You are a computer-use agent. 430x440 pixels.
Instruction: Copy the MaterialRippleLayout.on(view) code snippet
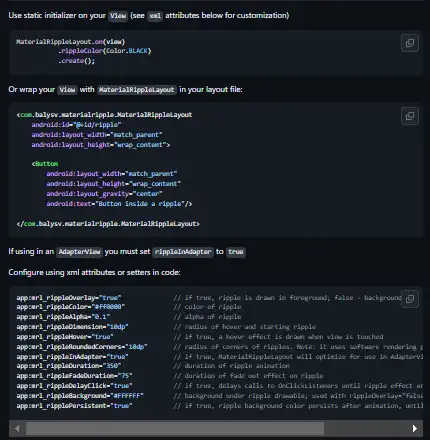tap(410, 43)
